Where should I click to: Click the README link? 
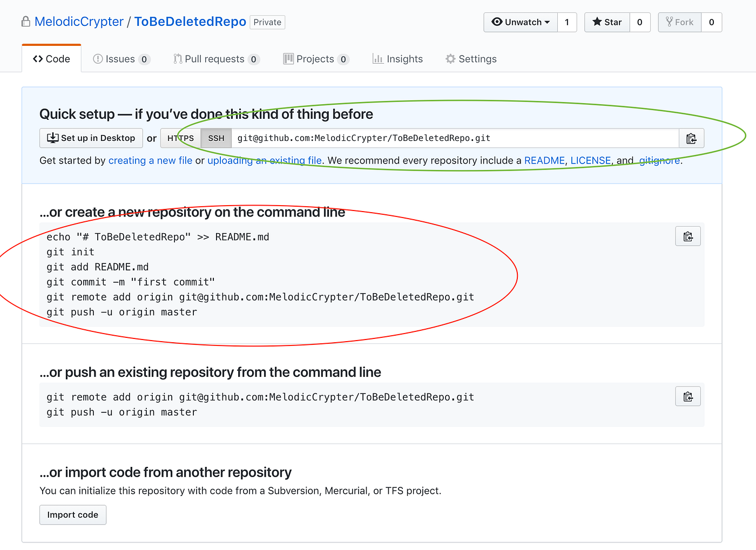[544, 160]
